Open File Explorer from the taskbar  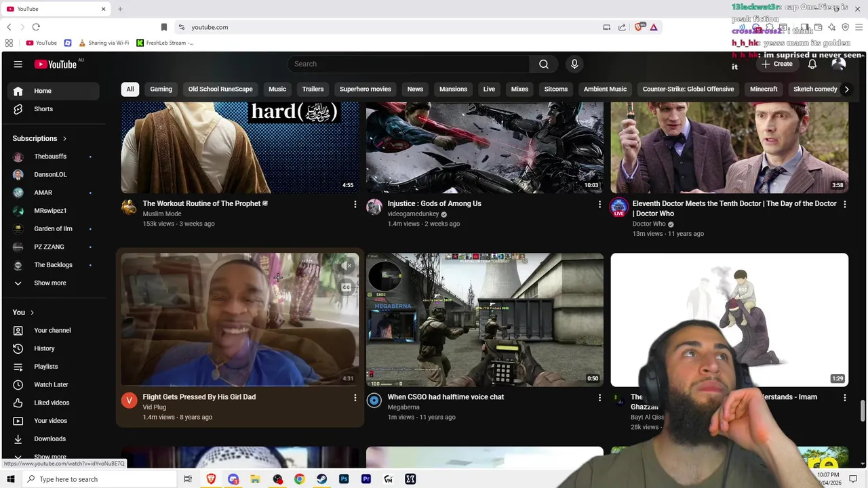click(x=255, y=479)
